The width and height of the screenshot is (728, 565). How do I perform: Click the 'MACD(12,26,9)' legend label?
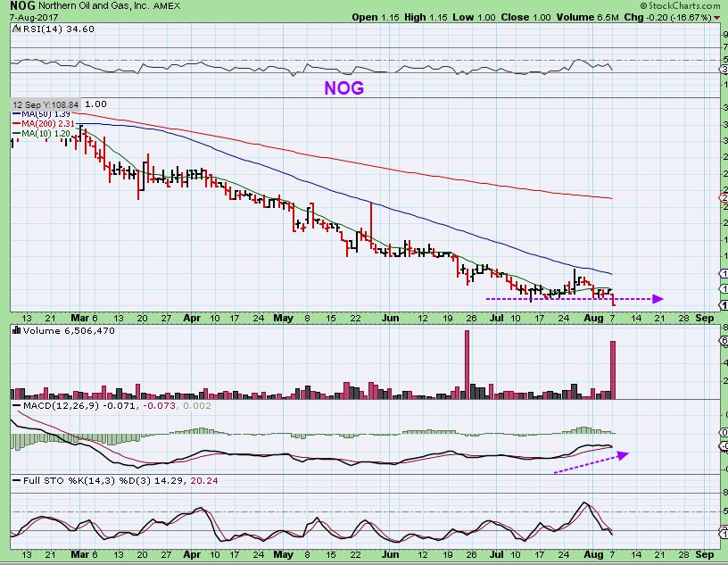tap(62, 405)
